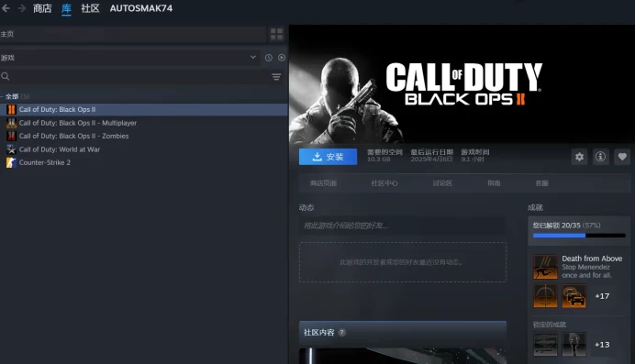
Task: Show the +13 more locked achievements
Action: coord(602,345)
